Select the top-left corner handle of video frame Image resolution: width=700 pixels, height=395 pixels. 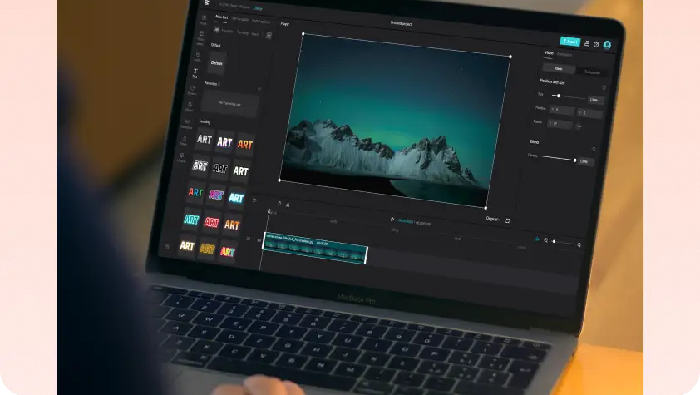[303, 33]
